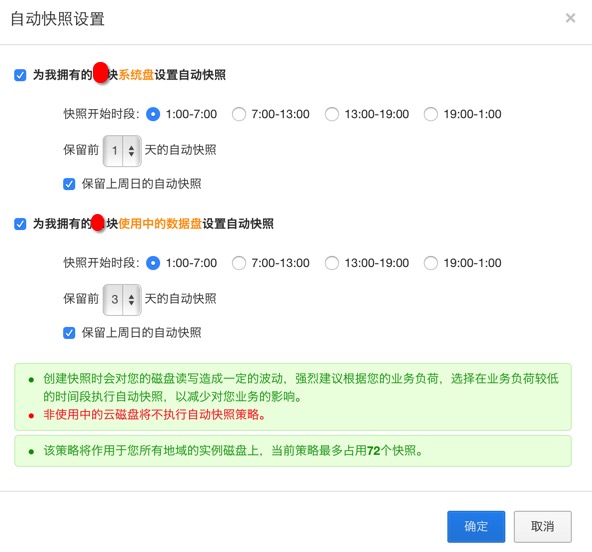592x552 pixels.
Task: Click the 取消 button
Action: [543, 526]
